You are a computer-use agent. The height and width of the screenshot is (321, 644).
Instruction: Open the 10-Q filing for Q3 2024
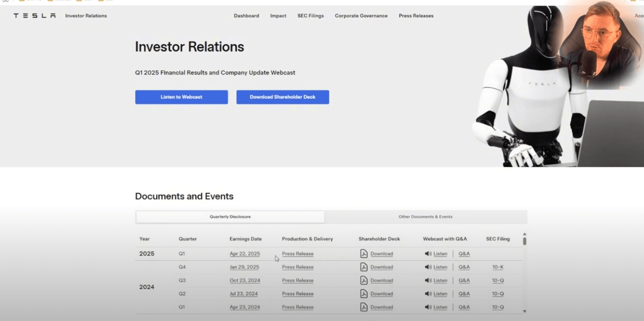click(498, 280)
